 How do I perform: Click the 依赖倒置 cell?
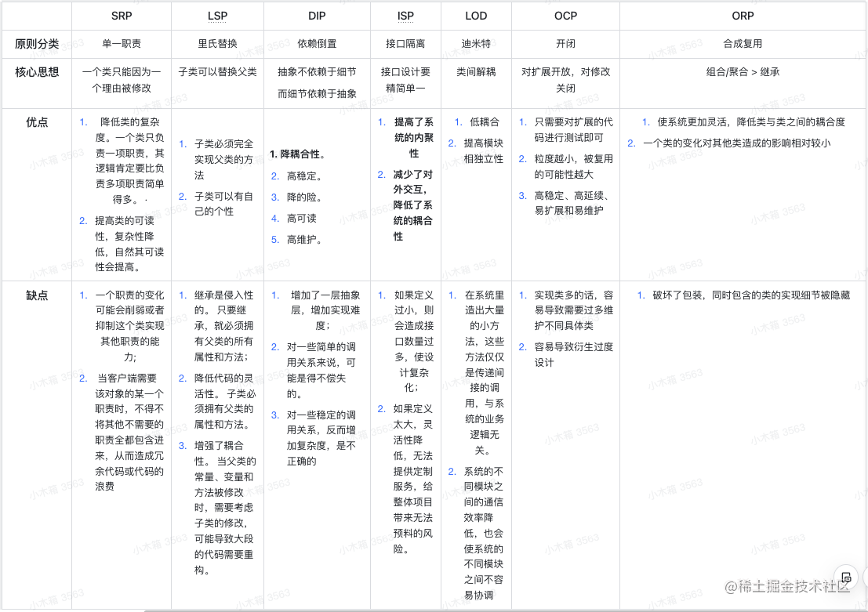pyautogui.click(x=317, y=44)
